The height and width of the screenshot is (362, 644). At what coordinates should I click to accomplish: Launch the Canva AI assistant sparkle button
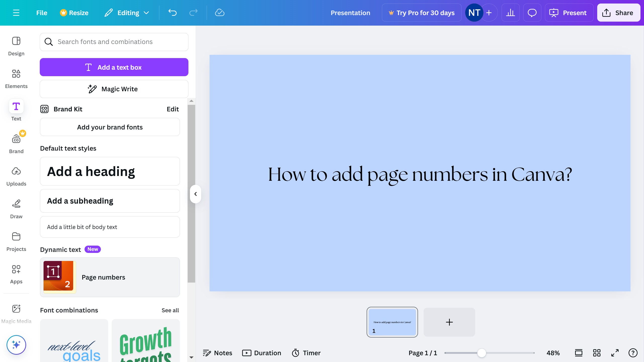16,345
